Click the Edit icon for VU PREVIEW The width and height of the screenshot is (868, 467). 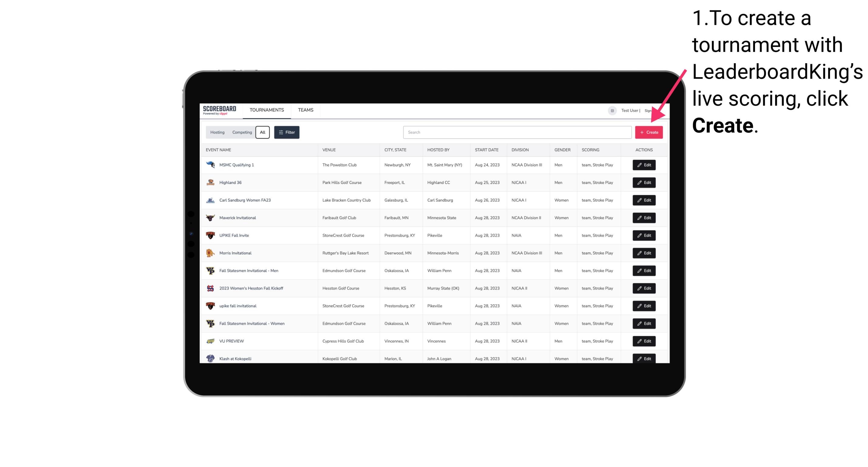click(644, 340)
